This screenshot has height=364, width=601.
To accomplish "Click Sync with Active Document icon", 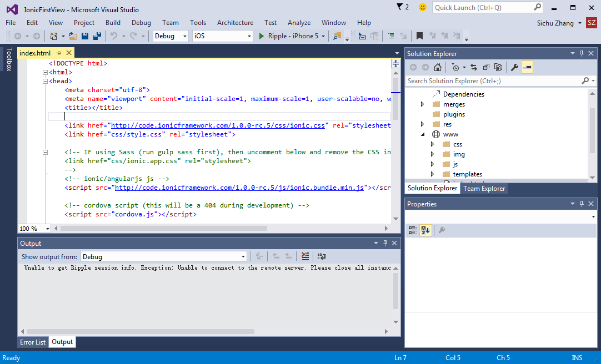I will pyautogui.click(x=474, y=67).
